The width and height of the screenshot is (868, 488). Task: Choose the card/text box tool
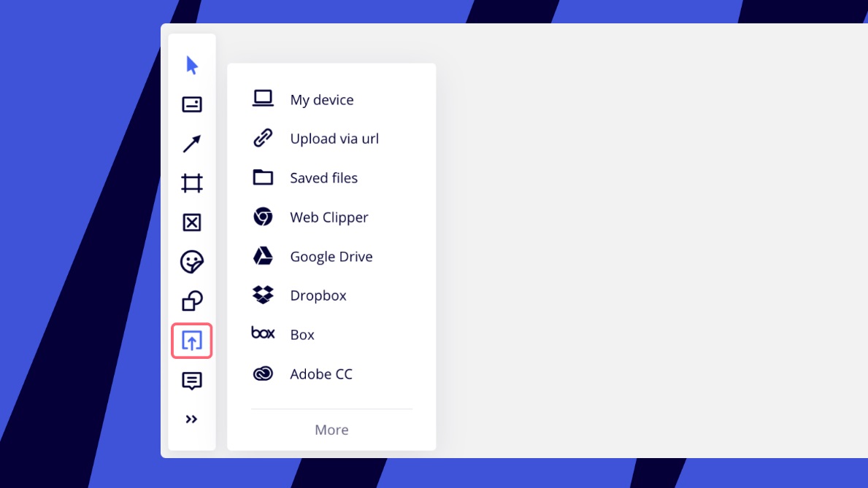click(x=192, y=104)
